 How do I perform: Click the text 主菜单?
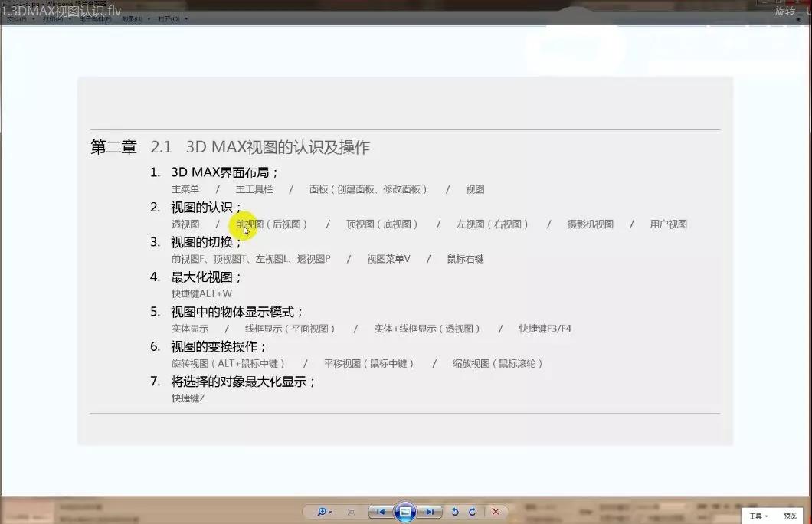click(x=185, y=189)
